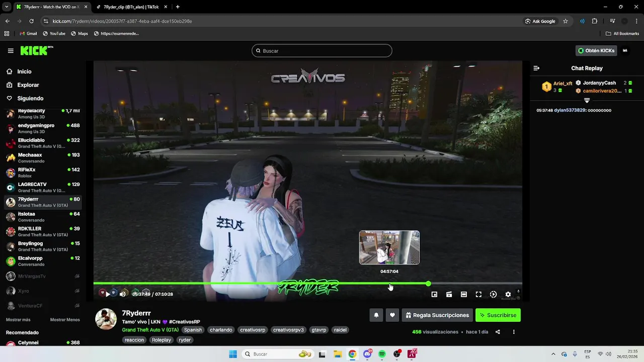Click the mini player icon in controls
This screenshot has height=362, width=644.
434,295
